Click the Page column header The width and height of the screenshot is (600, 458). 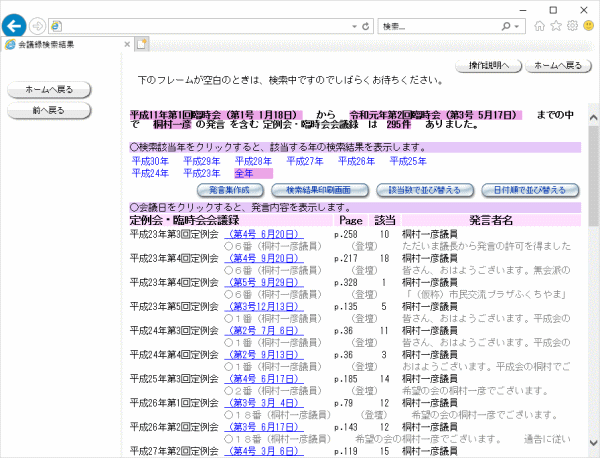[351, 220]
